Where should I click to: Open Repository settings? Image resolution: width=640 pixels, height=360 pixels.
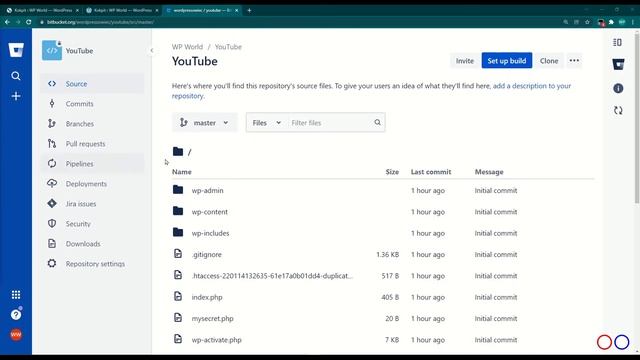click(92, 264)
